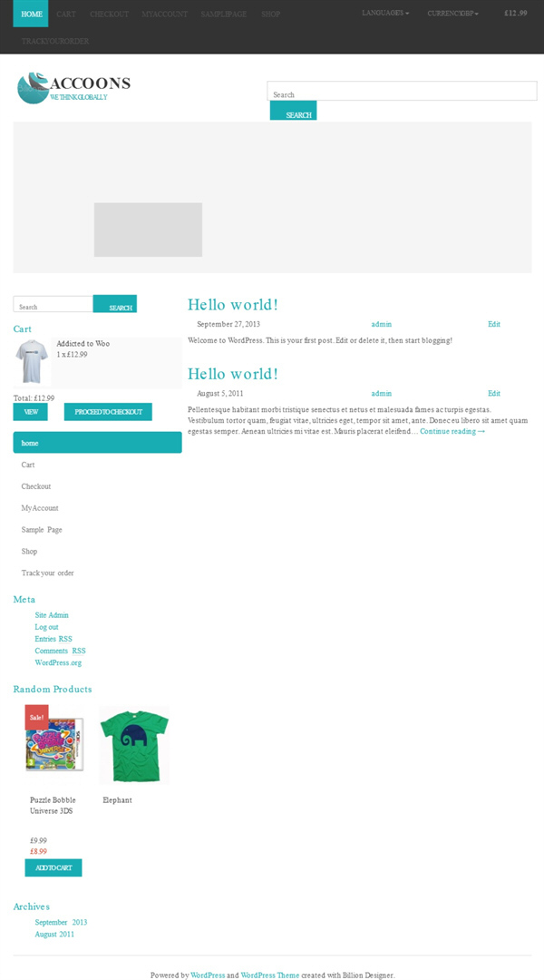Click the Proceed to Checkout button
544x980 pixels.
(108, 412)
